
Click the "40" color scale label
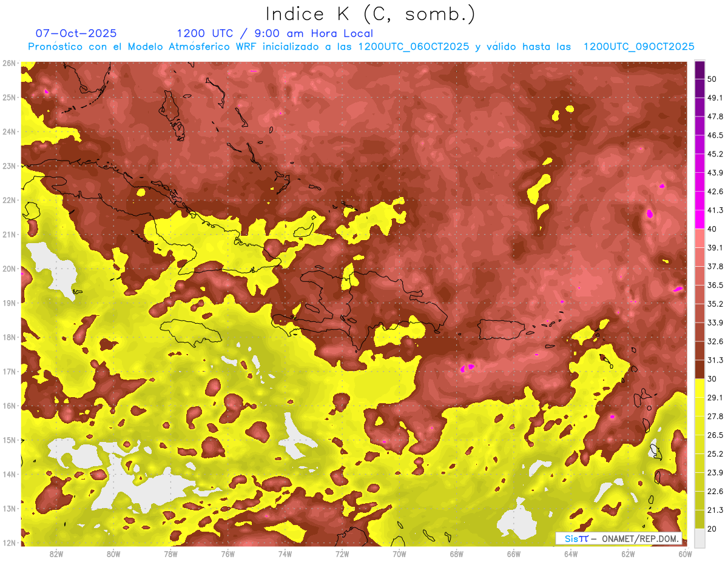[712, 229]
